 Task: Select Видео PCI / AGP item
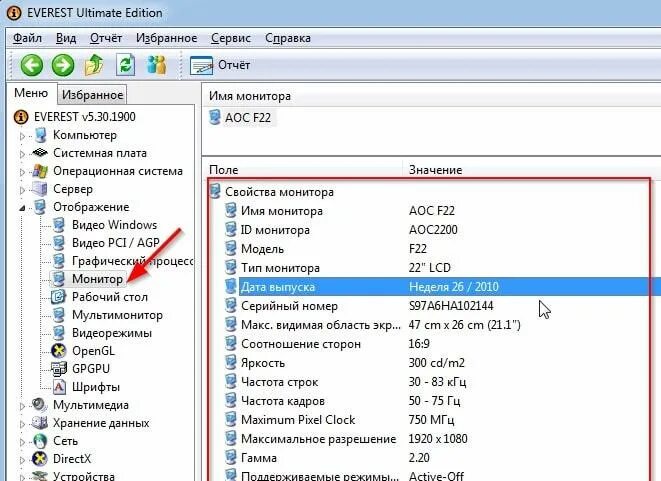pos(116,243)
